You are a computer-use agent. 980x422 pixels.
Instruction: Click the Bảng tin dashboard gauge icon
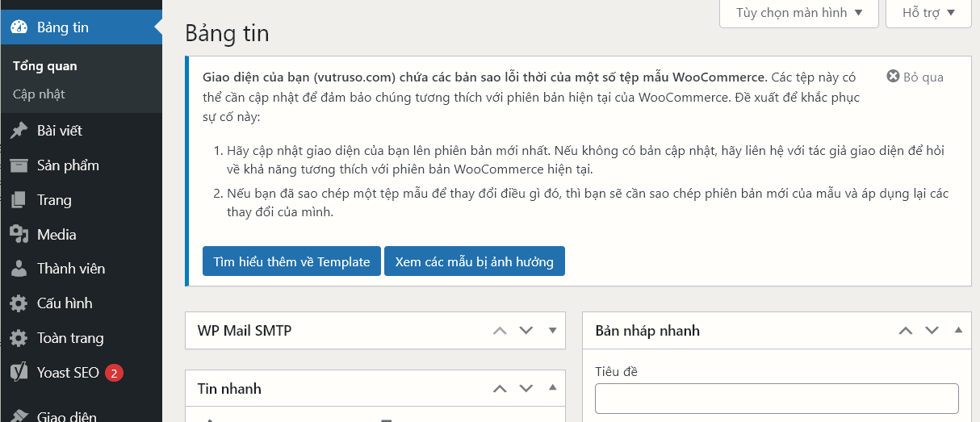tap(19, 27)
